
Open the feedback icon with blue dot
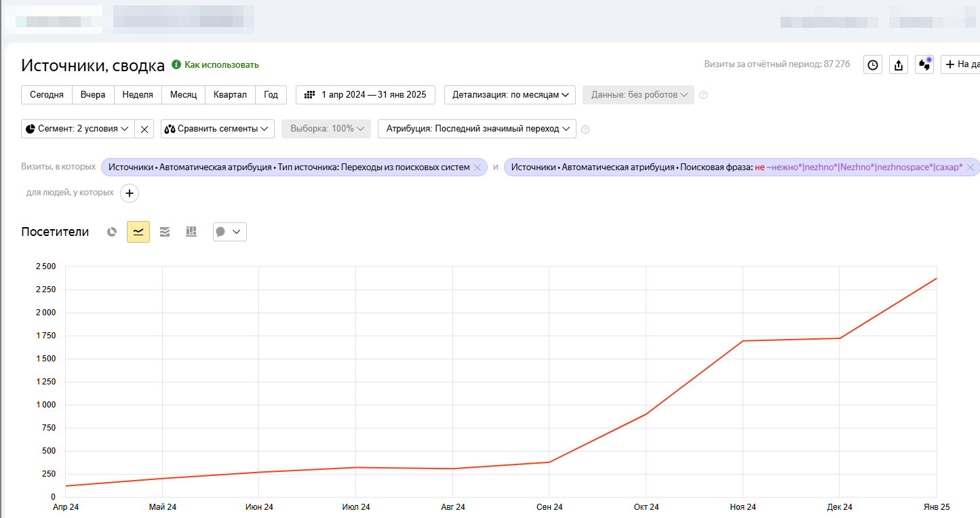[x=924, y=65]
